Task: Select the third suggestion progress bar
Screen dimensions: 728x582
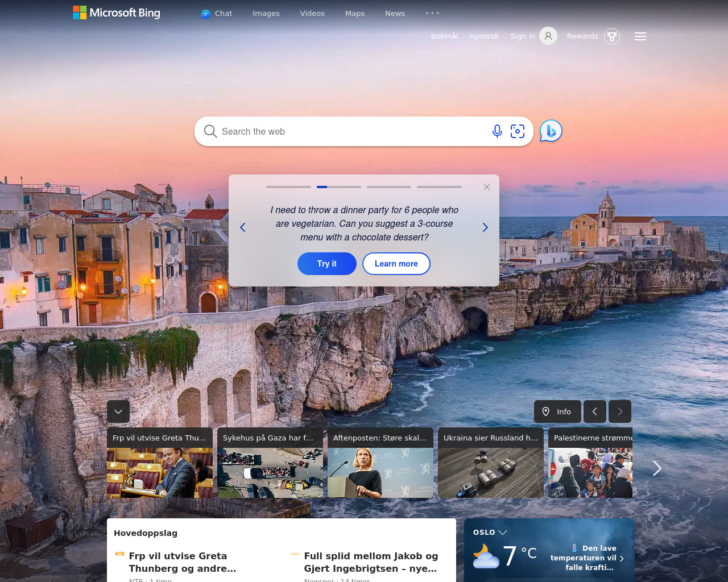Action: [x=389, y=186]
